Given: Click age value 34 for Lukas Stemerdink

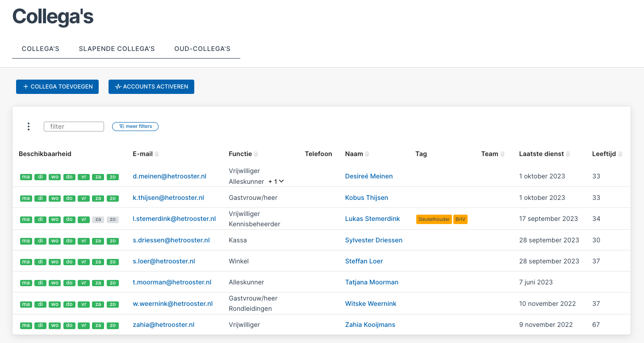Looking at the screenshot, I should coord(596,219).
